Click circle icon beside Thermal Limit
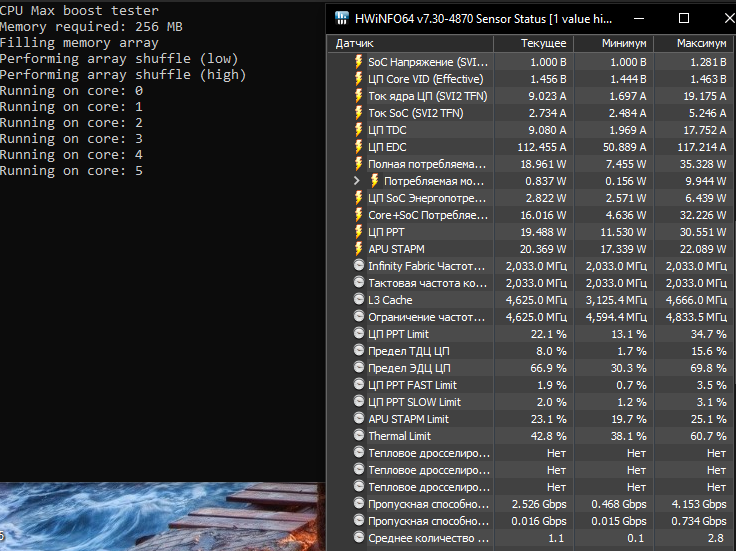Viewport: 736px width, 551px height. [x=359, y=436]
